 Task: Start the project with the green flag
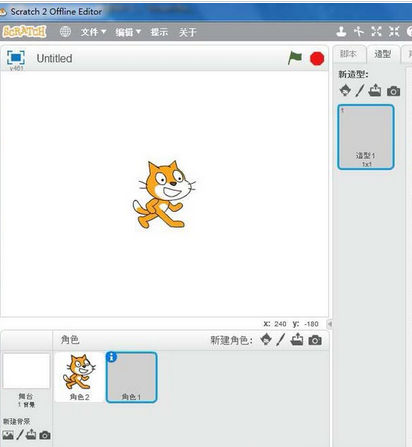[295, 58]
